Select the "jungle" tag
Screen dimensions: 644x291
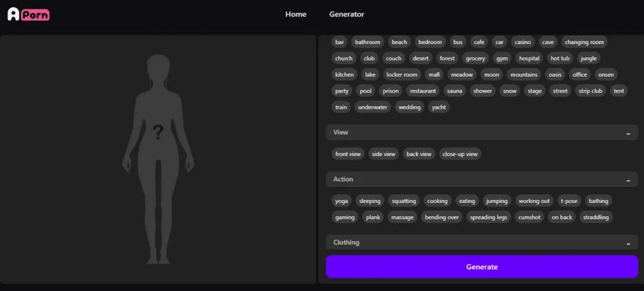coord(589,58)
